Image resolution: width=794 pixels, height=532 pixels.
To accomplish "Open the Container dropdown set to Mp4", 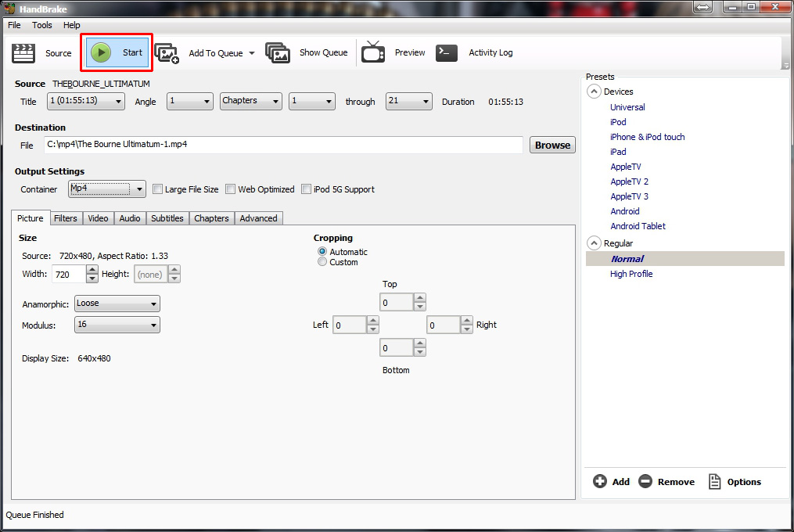I will pos(107,189).
